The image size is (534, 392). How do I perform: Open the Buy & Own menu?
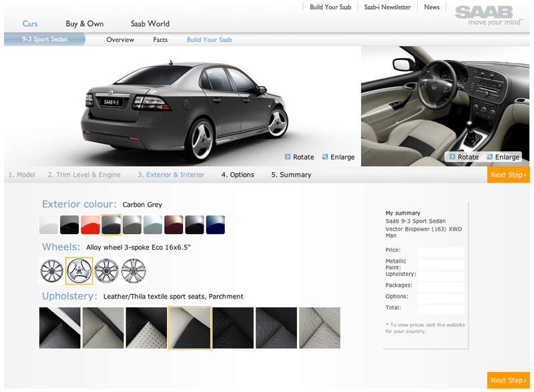[85, 24]
